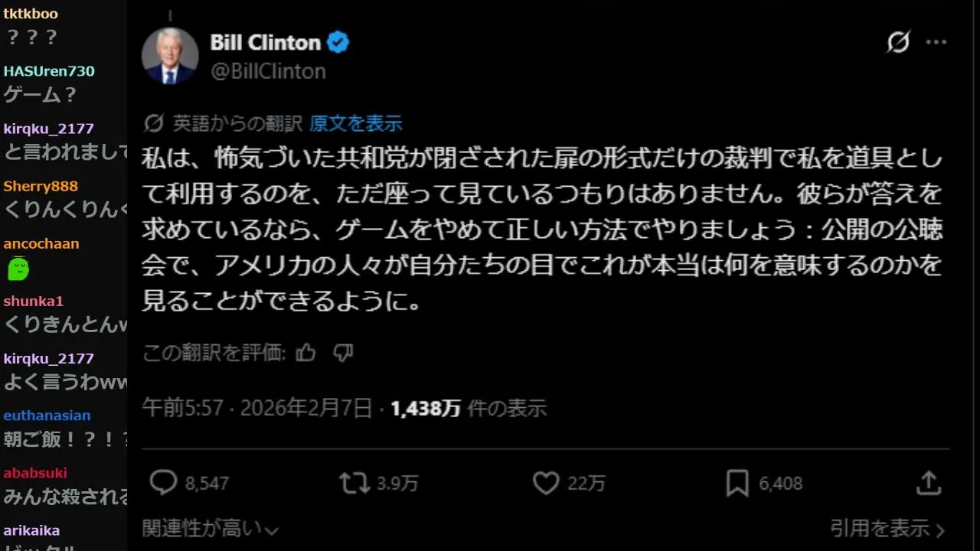Image resolution: width=980 pixels, height=551 pixels.
Task: Click the Grok icon beside the more options
Action: [x=898, y=43]
